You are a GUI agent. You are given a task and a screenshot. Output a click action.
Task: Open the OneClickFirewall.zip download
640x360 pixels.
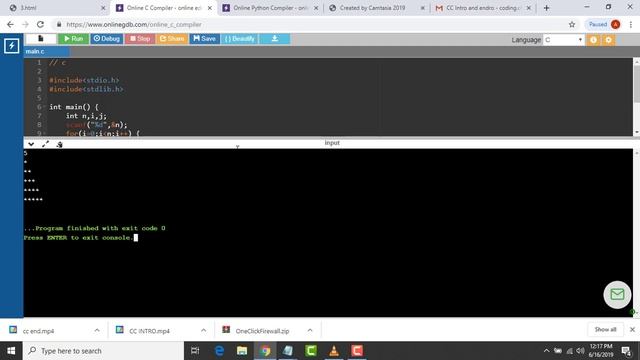pos(262,331)
